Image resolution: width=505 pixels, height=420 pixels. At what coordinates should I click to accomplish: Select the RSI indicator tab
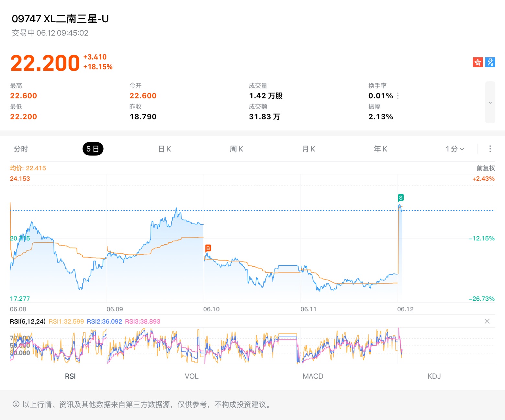pos(70,376)
